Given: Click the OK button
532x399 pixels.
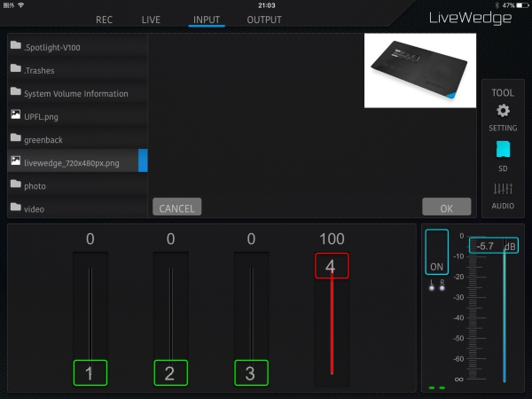Looking at the screenshot, I should pyautogui.click(x=447, y=207).
